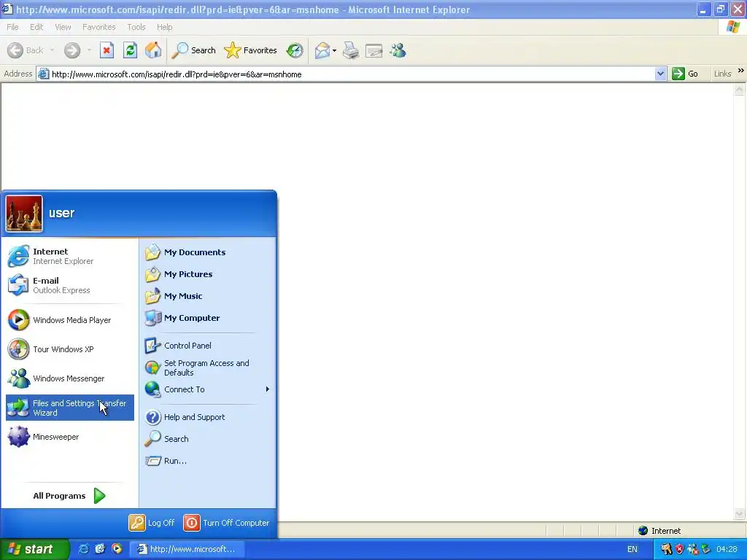Go to Home page via house icon
The height and width of the screenshot is (560, 747).
(x=153, y=50)
